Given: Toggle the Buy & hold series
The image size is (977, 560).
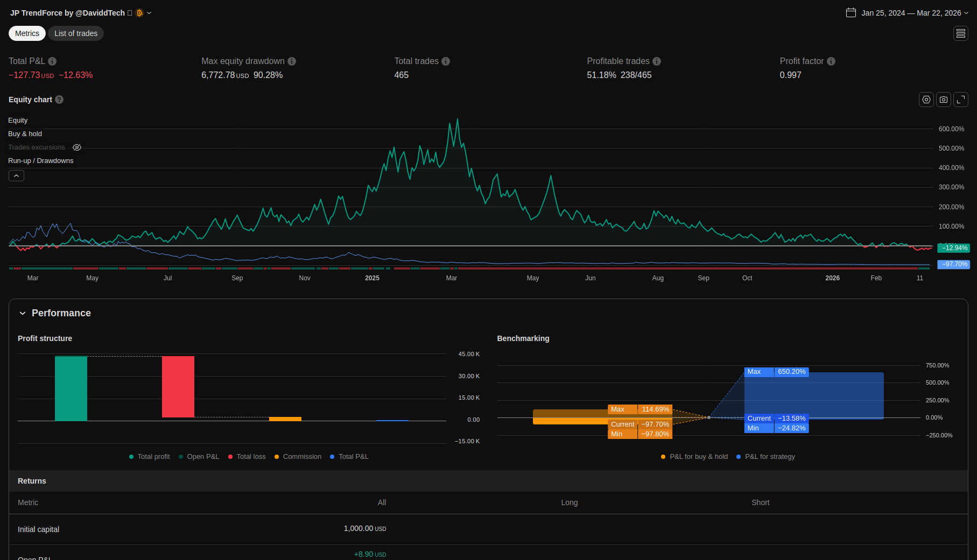Looking at the screenshot, I should pos(25,134).
